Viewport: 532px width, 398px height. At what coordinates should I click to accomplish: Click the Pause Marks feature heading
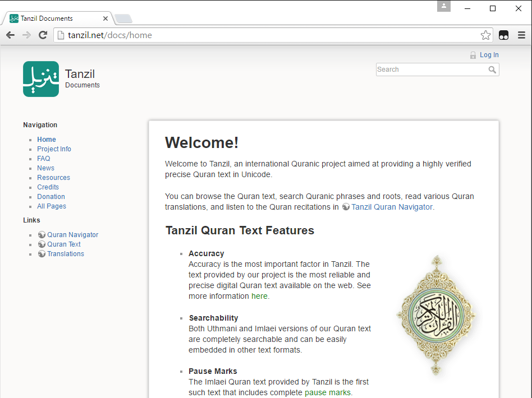tap(213, 371)
